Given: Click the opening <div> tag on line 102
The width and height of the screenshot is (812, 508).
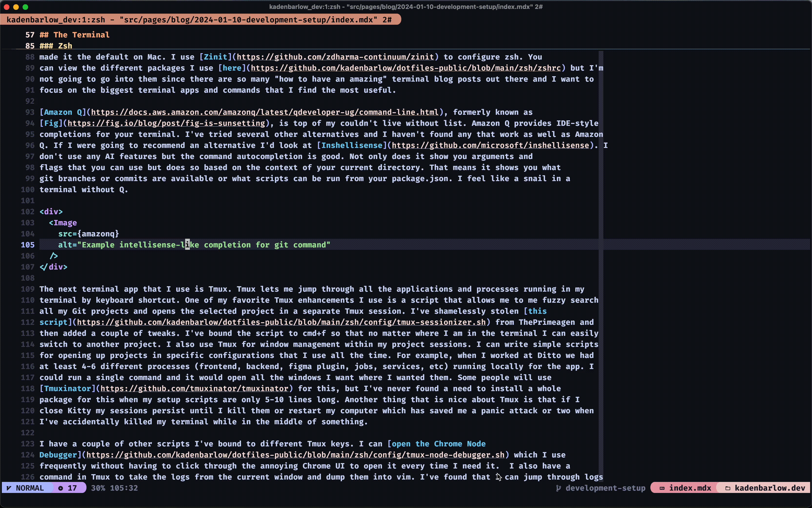Looking at the screenshot, I should tap(51, 212).
